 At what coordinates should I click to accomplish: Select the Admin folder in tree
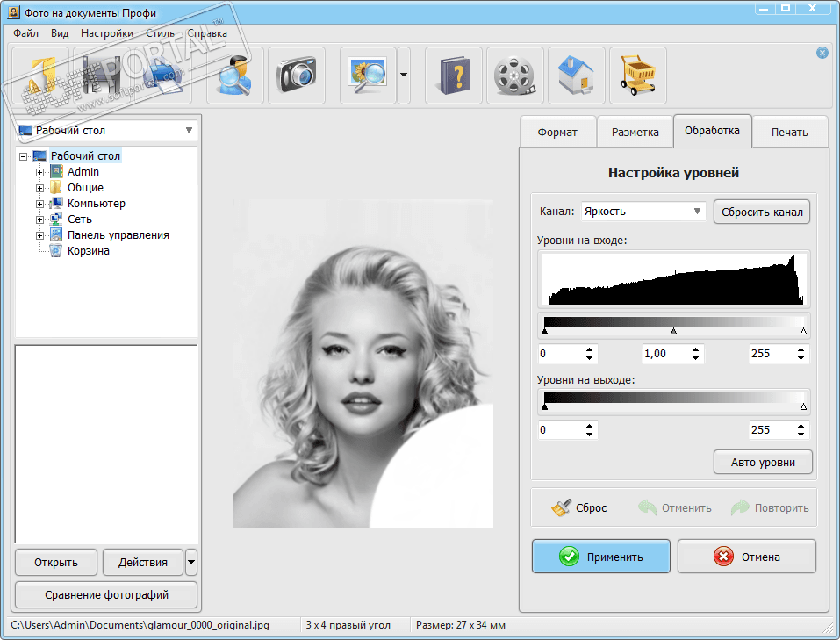click(83, 171)
